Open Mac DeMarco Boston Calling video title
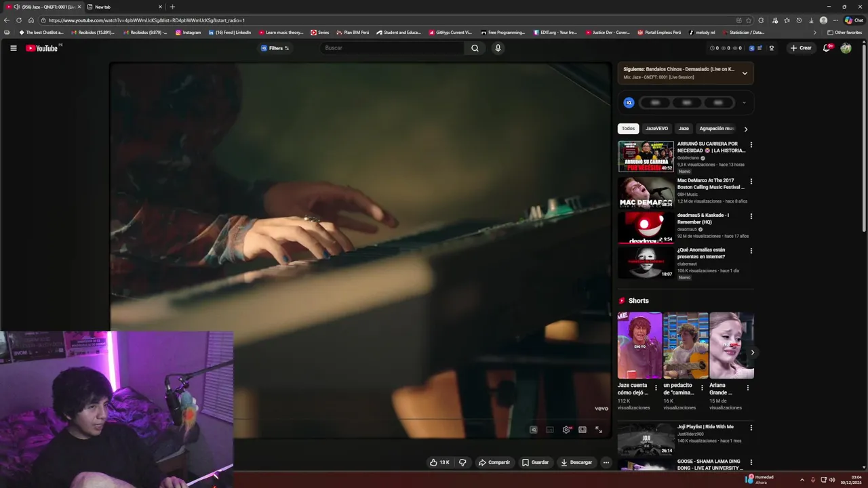Screen dimensions: 868x488 (x=711, y=184)
